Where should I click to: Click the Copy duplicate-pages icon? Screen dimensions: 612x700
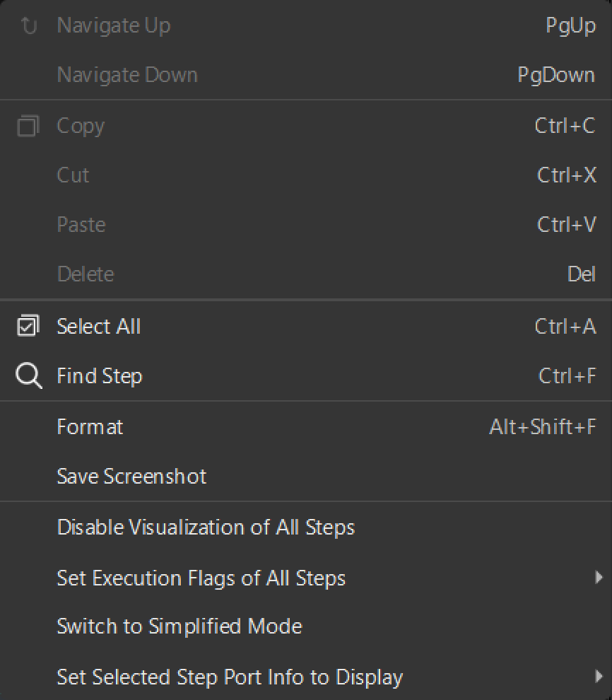click(x=28, y=125)
